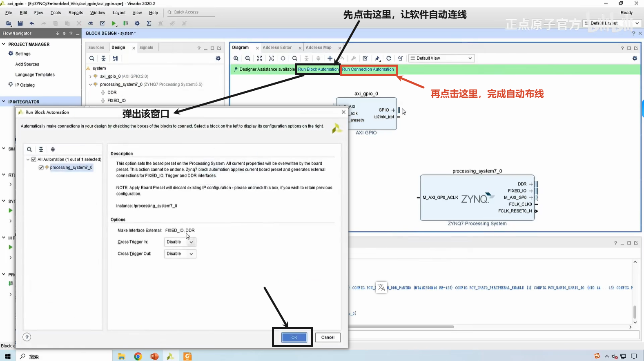The width and height of the screenshot is (644, 361).
Task: Undo the last action in the main toolbar
Action: 32,23
